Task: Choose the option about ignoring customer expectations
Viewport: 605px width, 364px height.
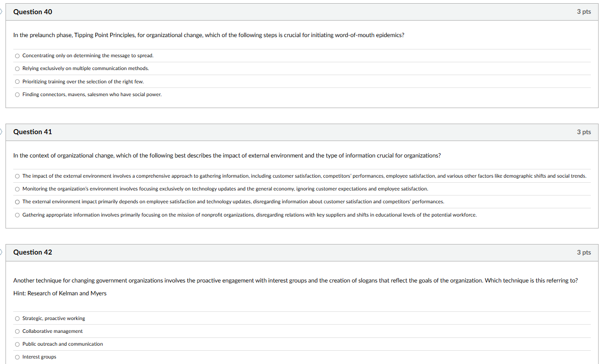Action: 17,189
